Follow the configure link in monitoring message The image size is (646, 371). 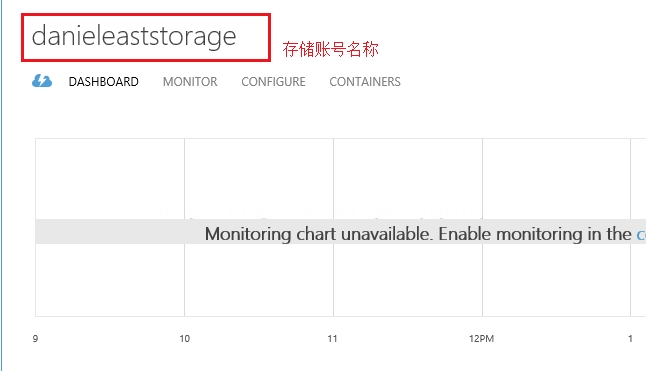(641, 234)
